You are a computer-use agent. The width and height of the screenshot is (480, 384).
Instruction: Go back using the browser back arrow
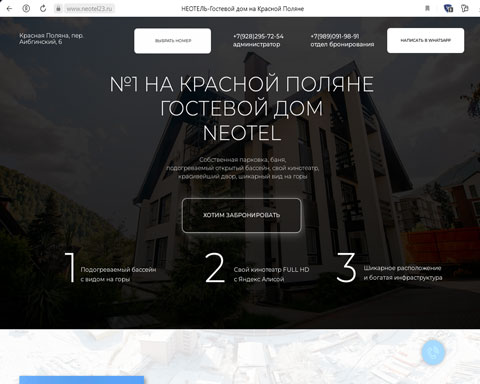point(9,9)
